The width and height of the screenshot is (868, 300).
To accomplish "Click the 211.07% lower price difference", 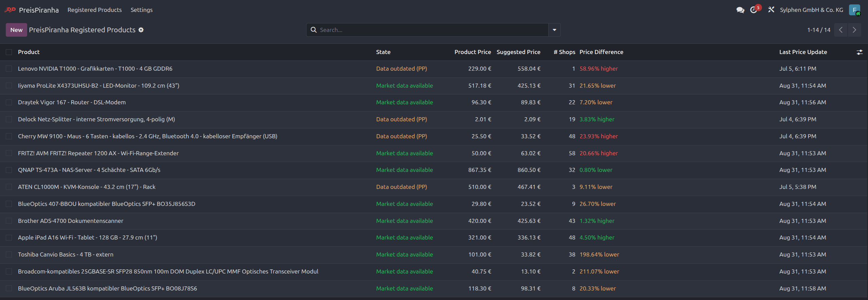I will (599, 271).
